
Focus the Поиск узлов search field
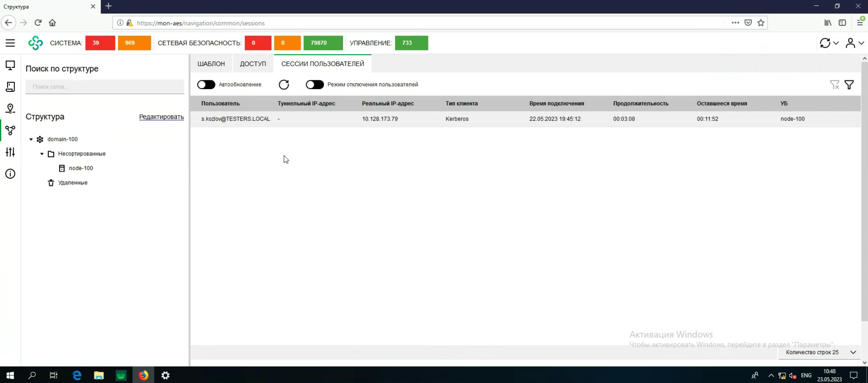pos(105,87)
